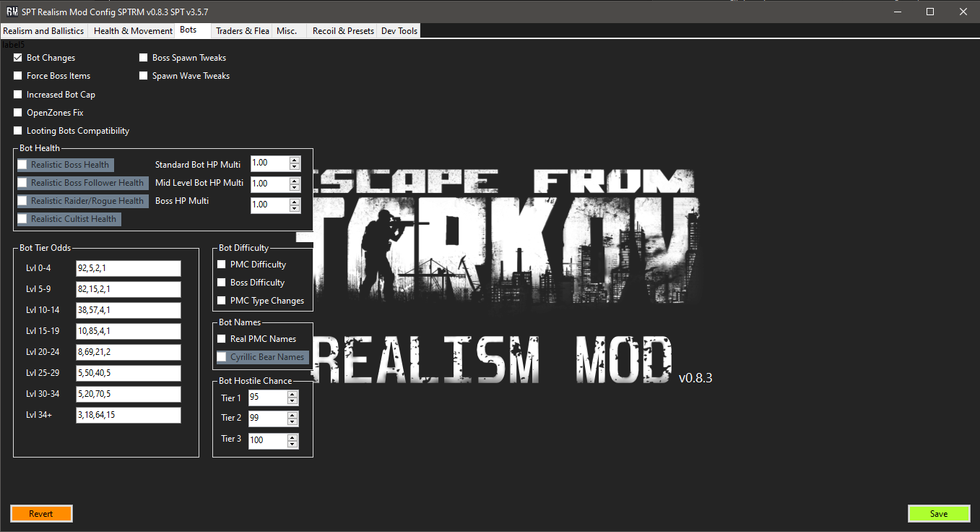This screenshot has height=532, width=980.
Task: Check PMC Type Changes
Action: coord(222,301)
